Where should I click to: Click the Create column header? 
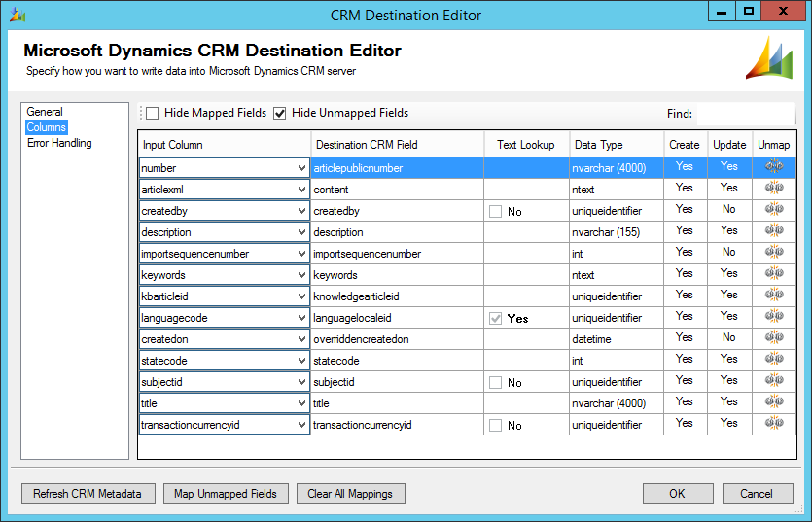[686, 145]
